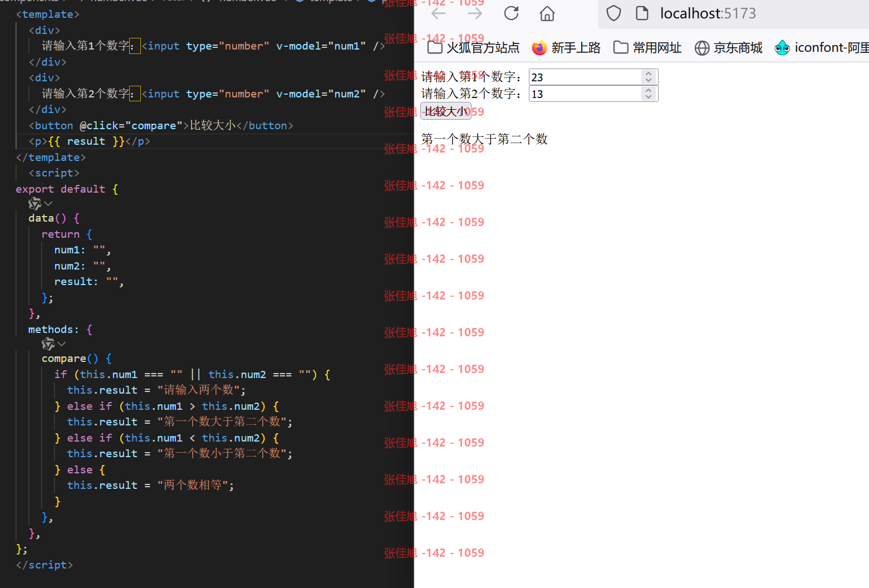869x588 pixels.
Task: Decrease the first number with down stepper
Action: tap(649, 81)
